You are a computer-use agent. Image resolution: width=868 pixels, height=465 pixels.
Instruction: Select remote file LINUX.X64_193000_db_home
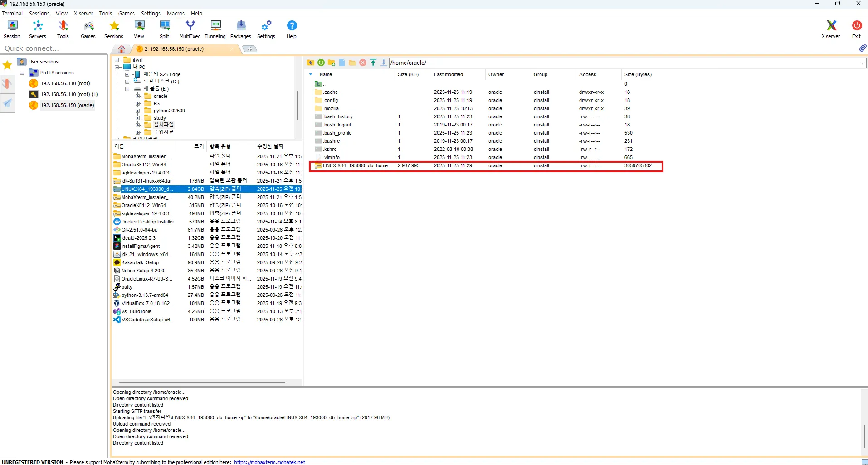[x=486, y=166]
